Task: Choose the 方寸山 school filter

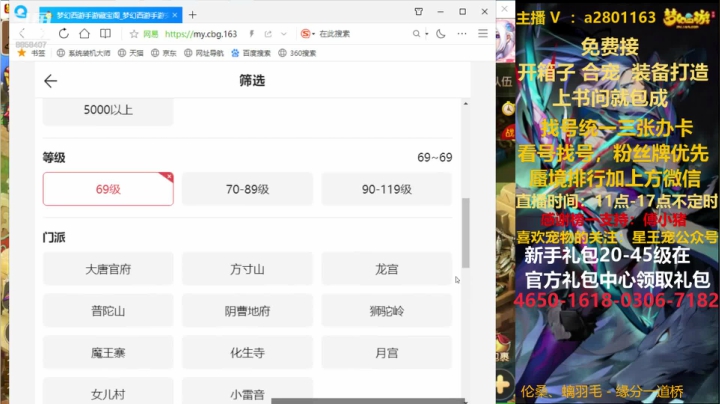Action: tap(248, 269)
